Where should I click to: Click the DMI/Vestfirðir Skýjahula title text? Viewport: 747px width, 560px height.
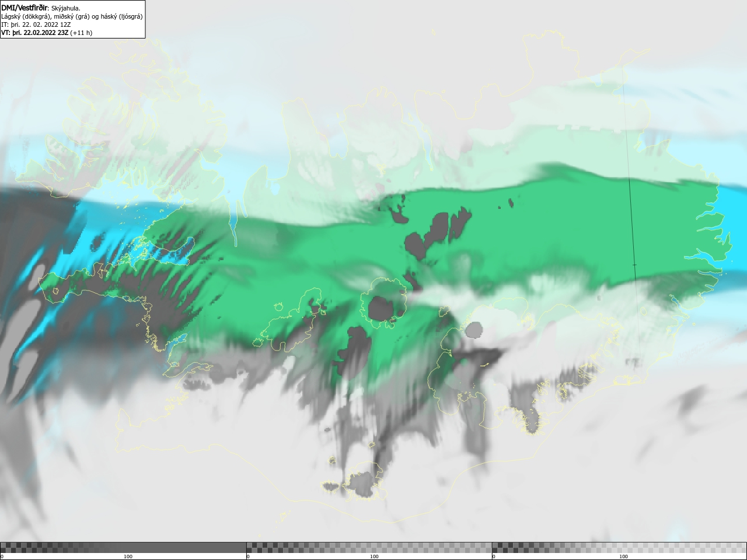click(x=41, y=8)
